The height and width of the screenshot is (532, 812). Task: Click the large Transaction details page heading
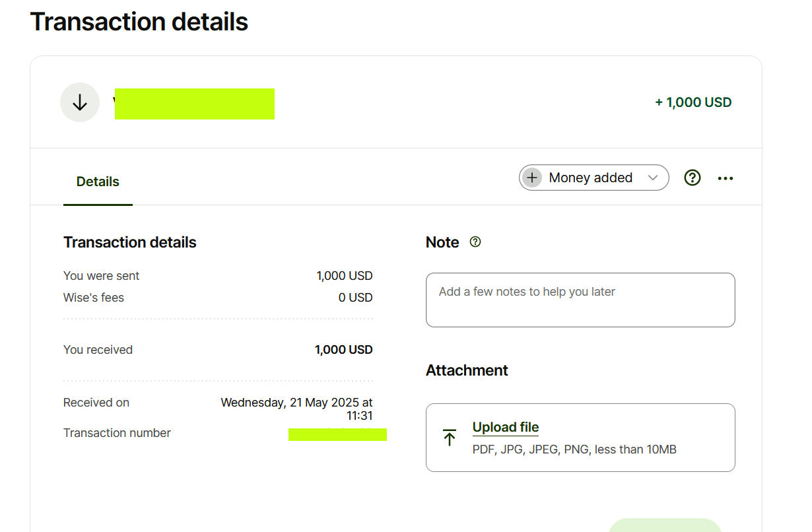point(139,22)
